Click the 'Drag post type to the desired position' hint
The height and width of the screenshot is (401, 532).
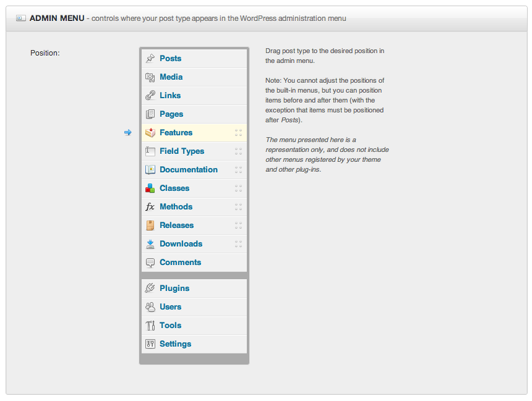click(x=325, y=56)
